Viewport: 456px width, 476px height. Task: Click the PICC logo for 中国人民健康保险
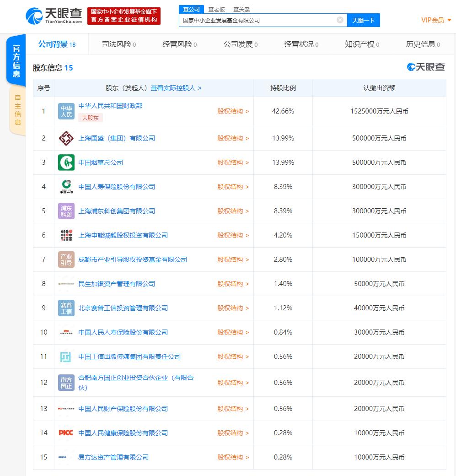[x=66, y=433]
